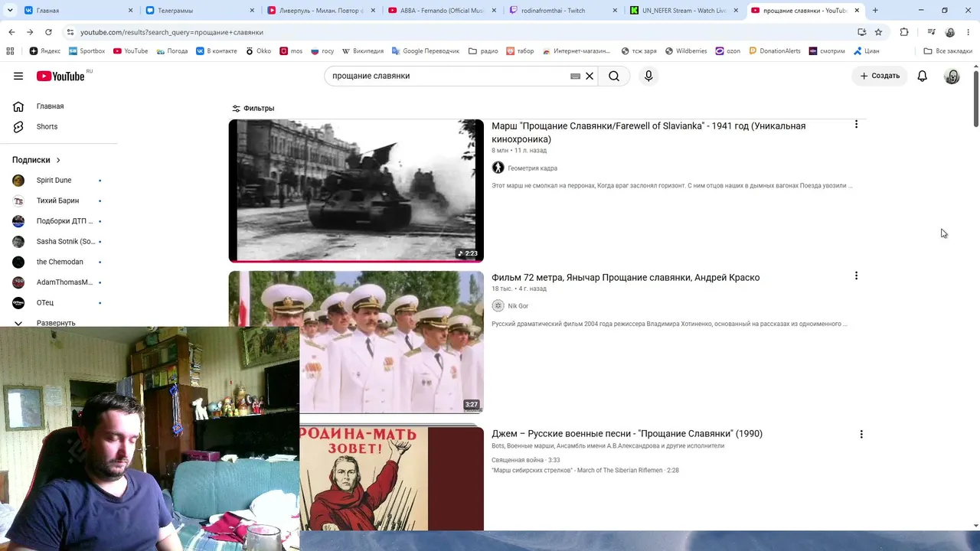Open the радио bookmarks folder
The width and height of the screenshot is (980, 551).
coord(483,51)
